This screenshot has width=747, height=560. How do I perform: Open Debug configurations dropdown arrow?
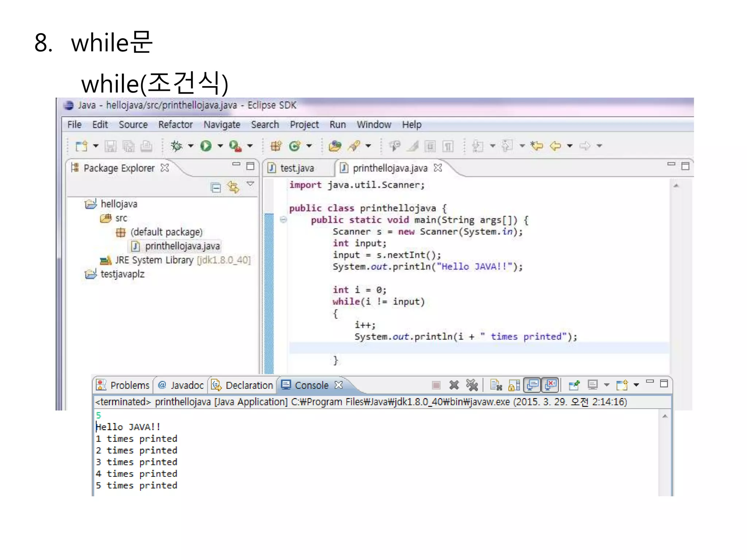[x=191, y=146]
